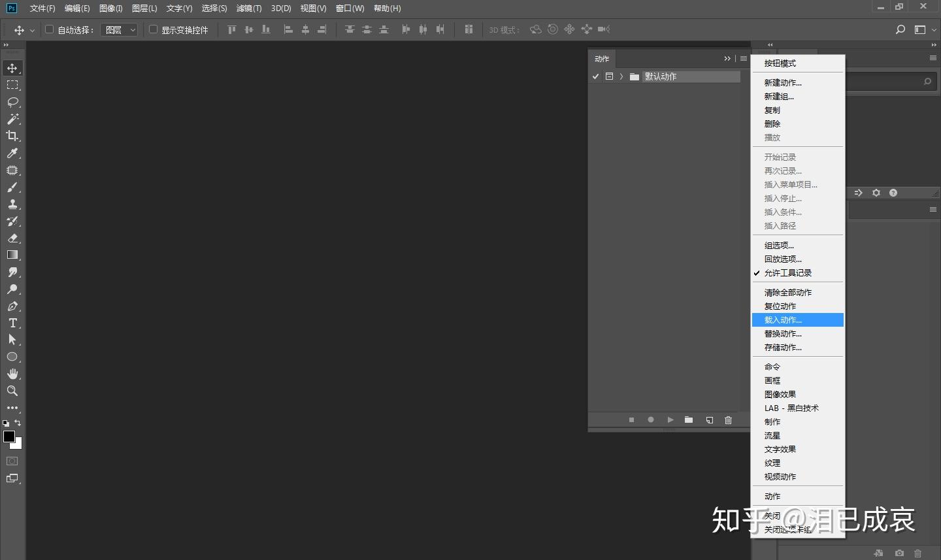Enable show transform controls checkbox
The width and height of the screenshot is (941, 560).
coord(153,29)
